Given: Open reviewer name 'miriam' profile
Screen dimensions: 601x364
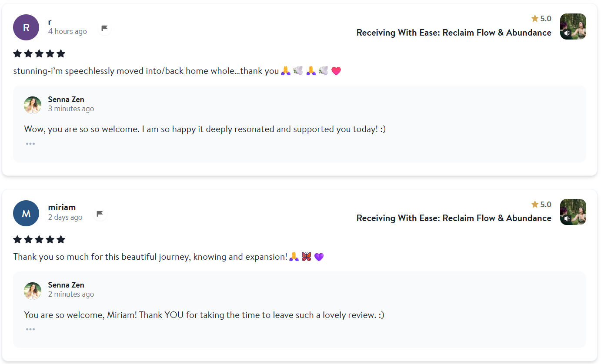Looking at the screenshot, I should coord(62,207).
